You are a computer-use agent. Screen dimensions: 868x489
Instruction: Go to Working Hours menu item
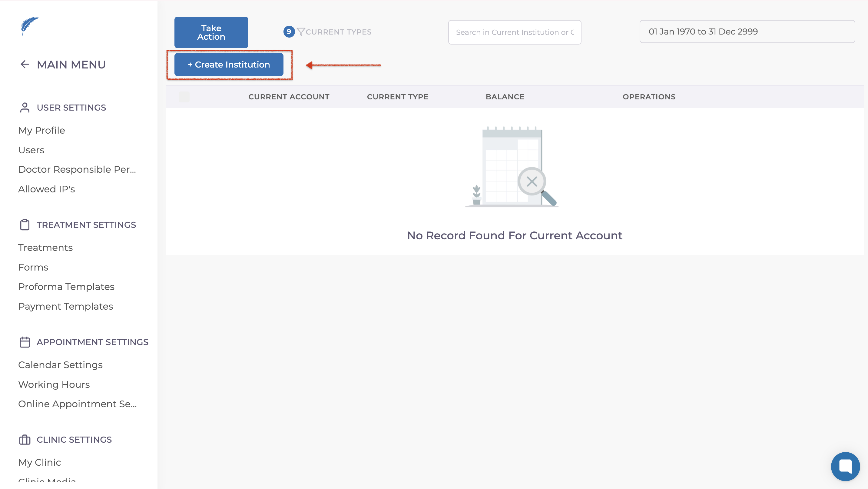[x=54, y=384]
